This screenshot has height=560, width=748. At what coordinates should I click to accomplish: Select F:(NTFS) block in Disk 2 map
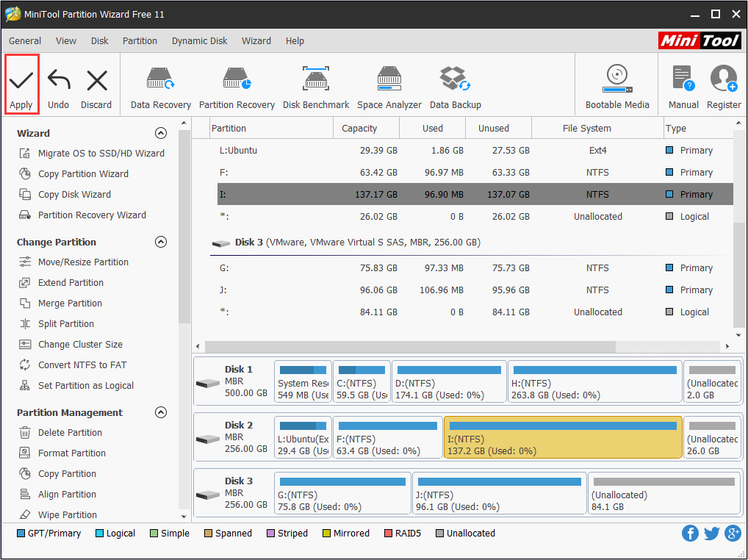click(387, 437)
